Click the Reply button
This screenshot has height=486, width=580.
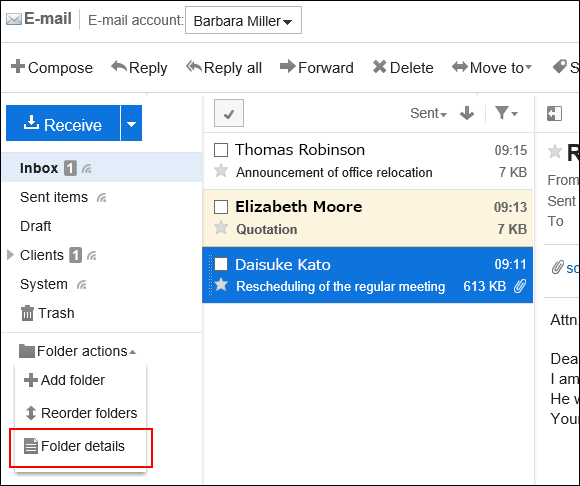pyautogui.click(x=139, y=68)
